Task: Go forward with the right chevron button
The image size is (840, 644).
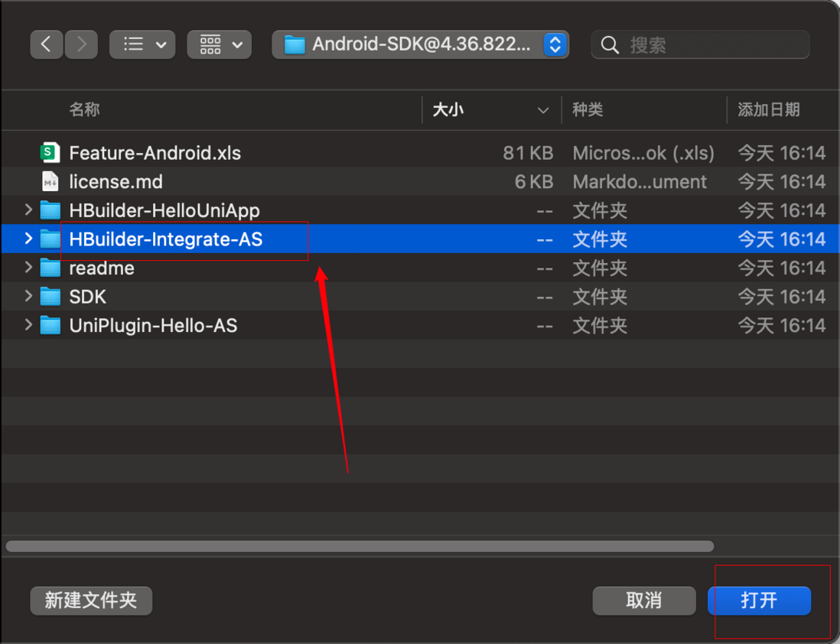Action: pyautogui.click(x=81, y=44)
